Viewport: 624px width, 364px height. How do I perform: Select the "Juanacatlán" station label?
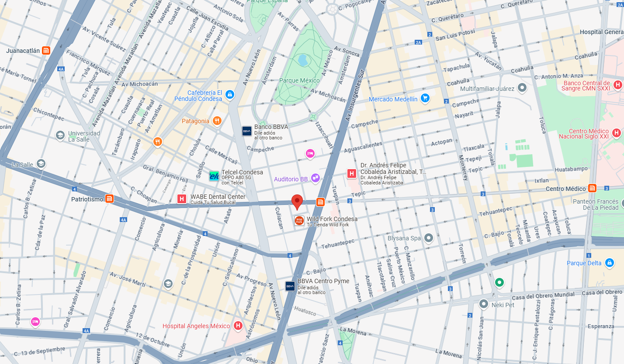coord(23,51)
